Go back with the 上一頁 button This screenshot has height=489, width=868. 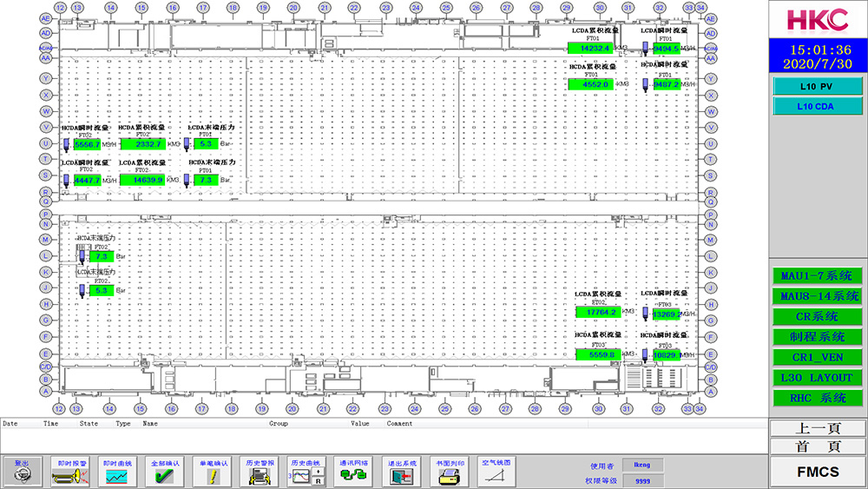(818, 428)
